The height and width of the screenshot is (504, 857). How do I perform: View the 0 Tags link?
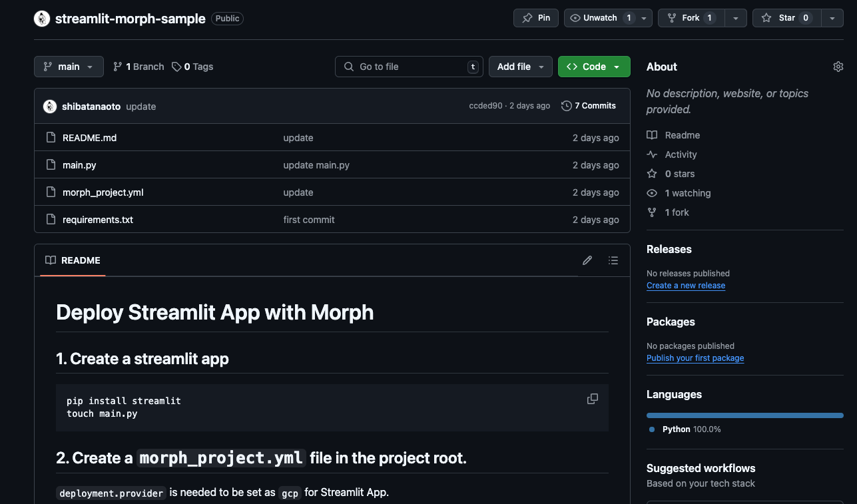point(192,67)
